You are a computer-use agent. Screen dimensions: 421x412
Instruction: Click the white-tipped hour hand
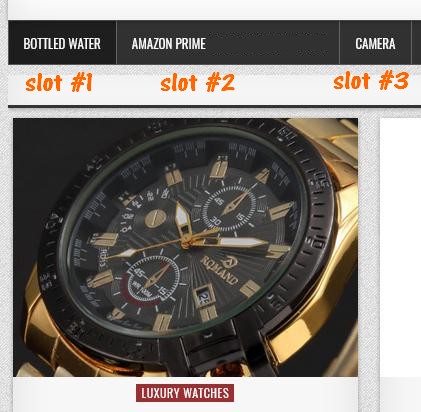[182, 221]
